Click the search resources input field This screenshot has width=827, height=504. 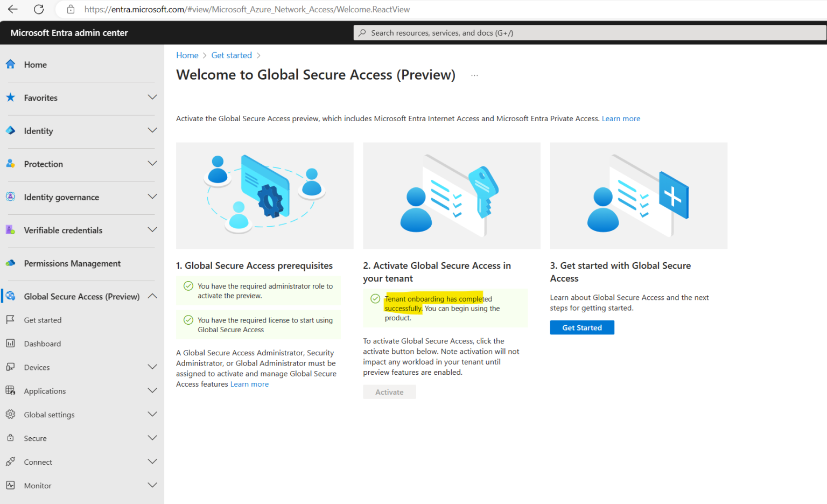coord(538,32)
